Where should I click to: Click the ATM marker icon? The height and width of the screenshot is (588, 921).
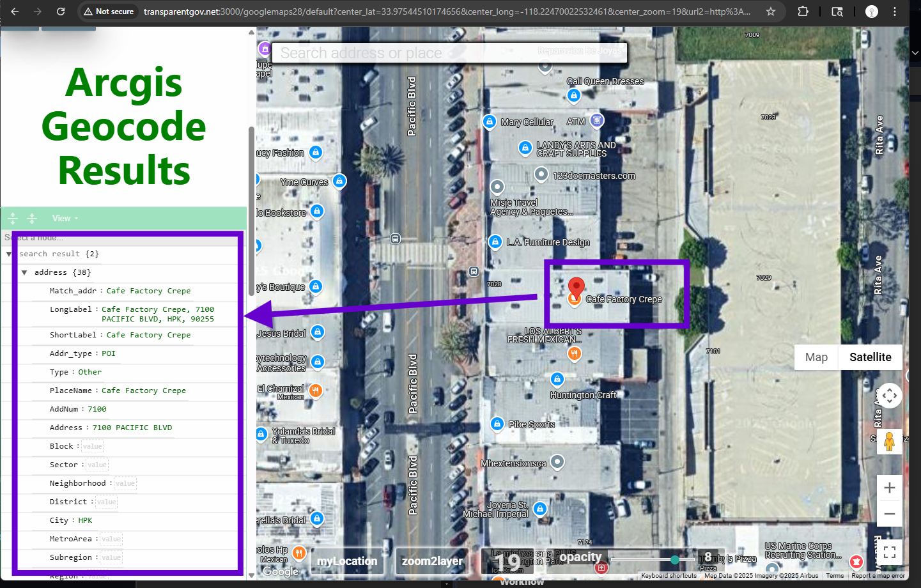tap(597, 120)
